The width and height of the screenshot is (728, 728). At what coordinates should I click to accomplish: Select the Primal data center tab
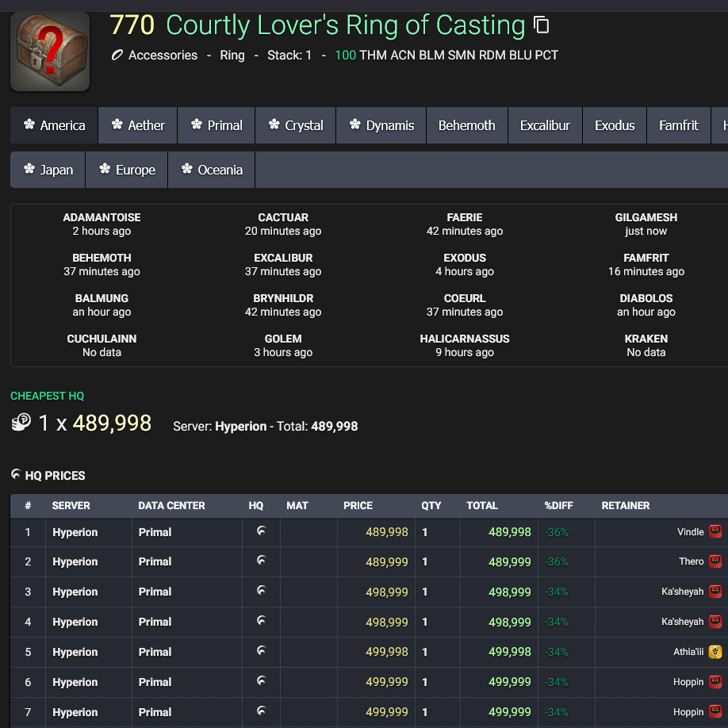click(x=216, y=125)
